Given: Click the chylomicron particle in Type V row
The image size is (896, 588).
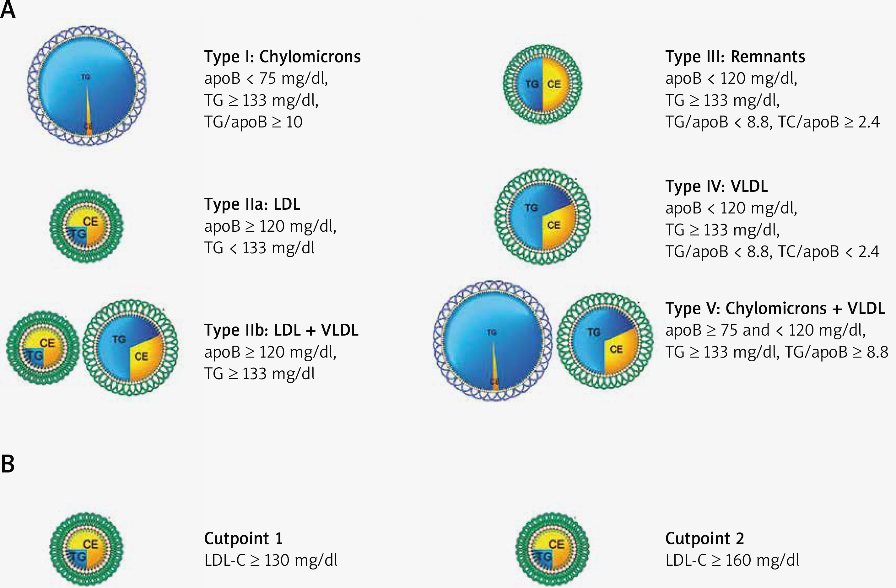Looking at the screenshot, I should coord(493,341).
